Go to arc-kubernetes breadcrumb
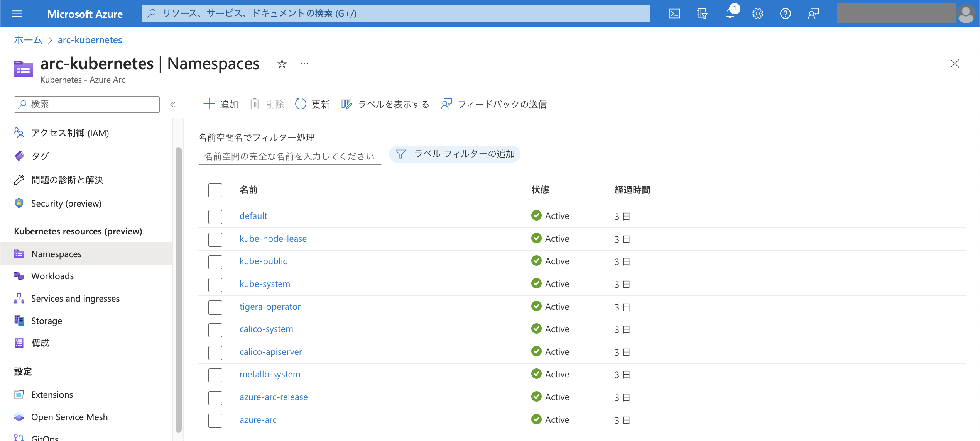Image resolution: width=980 pixels, height=441 pixels. pos(90,40)
